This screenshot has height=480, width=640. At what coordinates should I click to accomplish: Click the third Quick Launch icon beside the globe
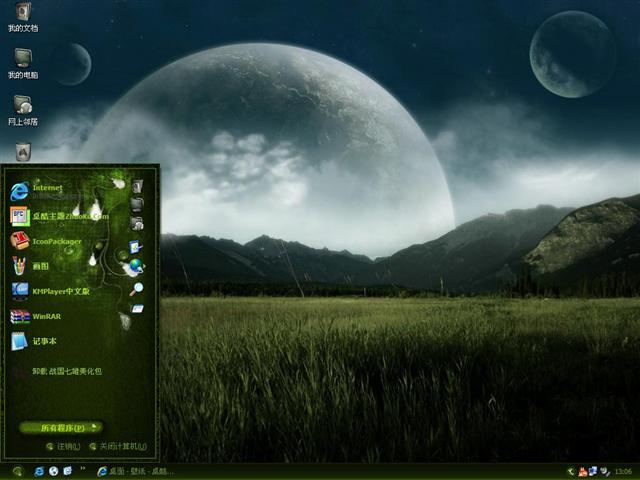pos(68,471)
